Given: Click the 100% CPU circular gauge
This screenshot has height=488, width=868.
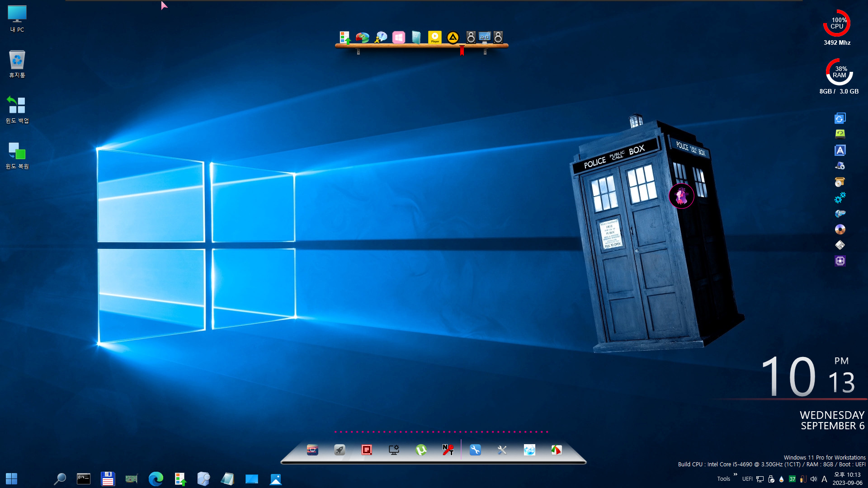Looking at the screenshot, I should [x=837, y=23].
